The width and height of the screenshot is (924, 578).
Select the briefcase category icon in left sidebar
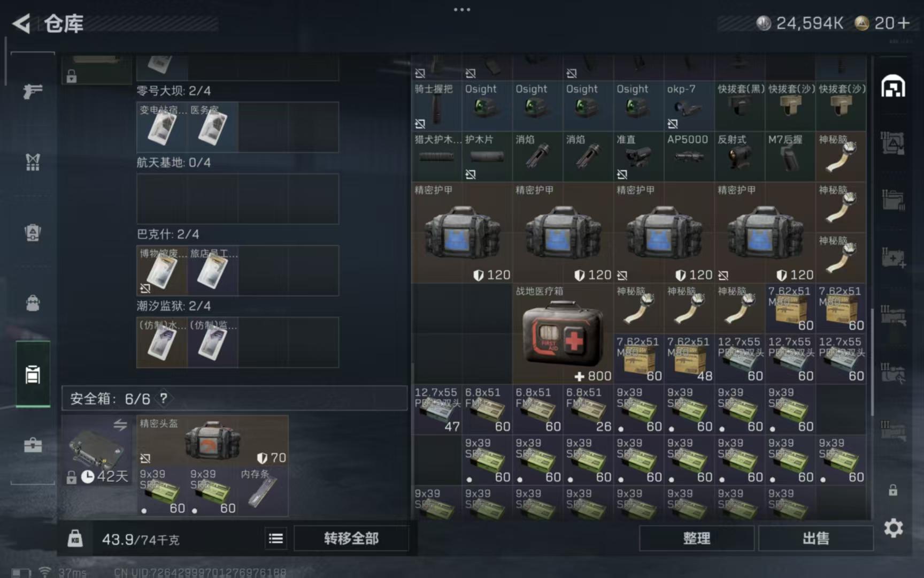point(33,445)
